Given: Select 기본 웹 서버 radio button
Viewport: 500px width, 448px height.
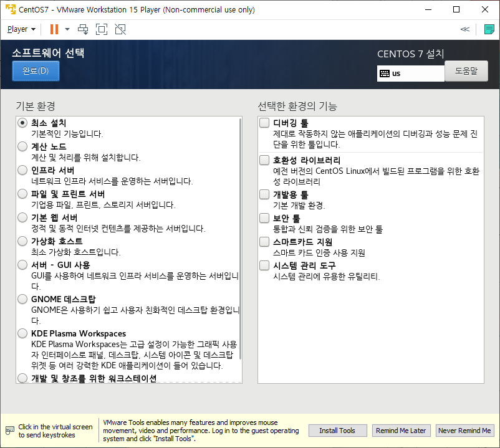Looking at the screenshot, I should pos(22,217).
